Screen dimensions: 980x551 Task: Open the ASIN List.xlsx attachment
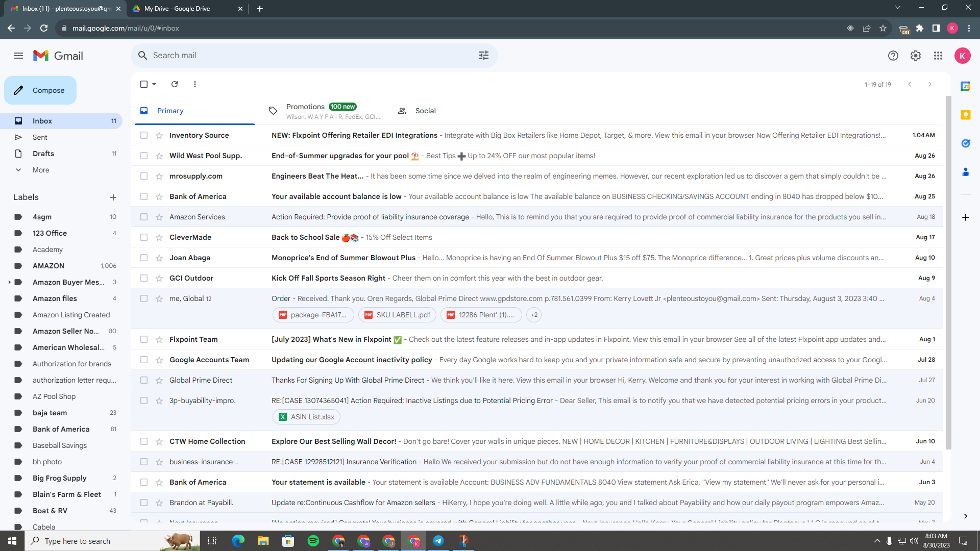click(307, 417)
